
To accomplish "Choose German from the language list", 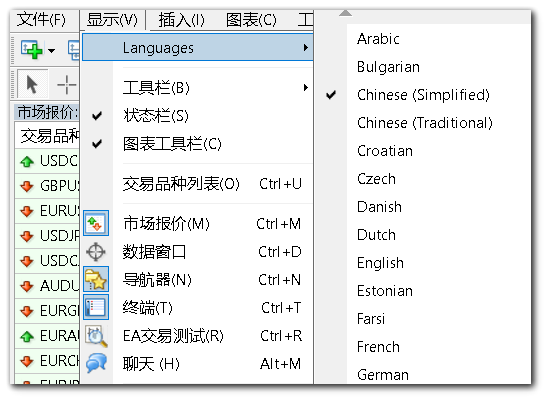I will tap(383, 375).
